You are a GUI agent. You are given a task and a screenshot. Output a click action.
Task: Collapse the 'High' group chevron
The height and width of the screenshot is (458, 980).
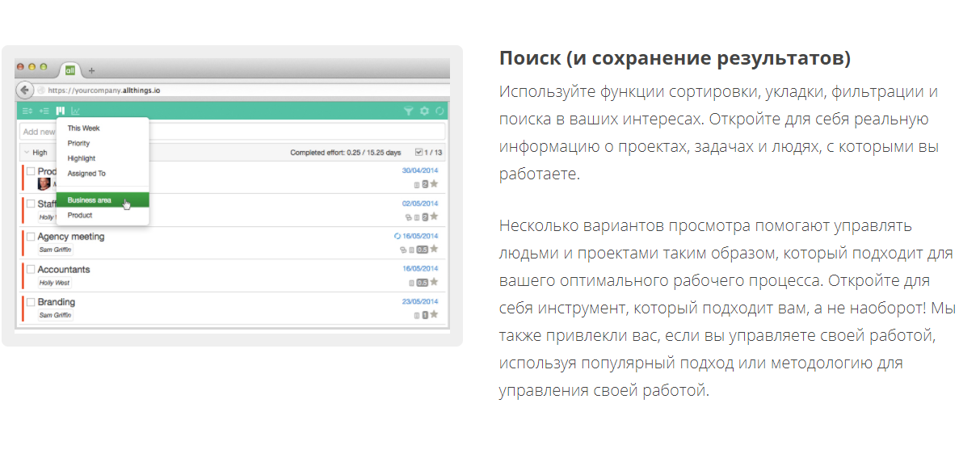pos(26,152)
